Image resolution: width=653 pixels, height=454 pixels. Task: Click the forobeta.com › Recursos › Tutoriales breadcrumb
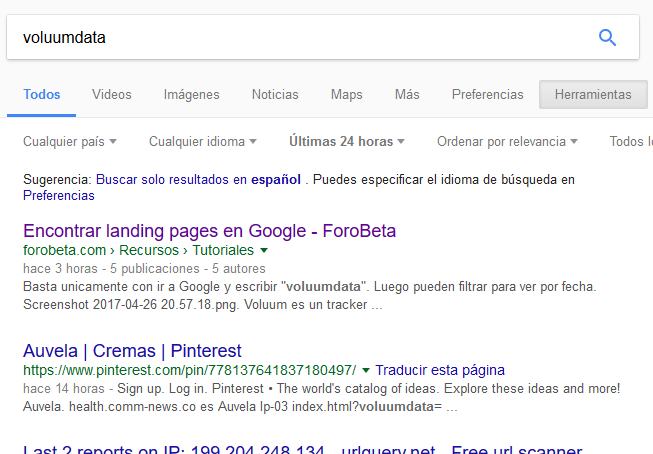click(138, 250)
